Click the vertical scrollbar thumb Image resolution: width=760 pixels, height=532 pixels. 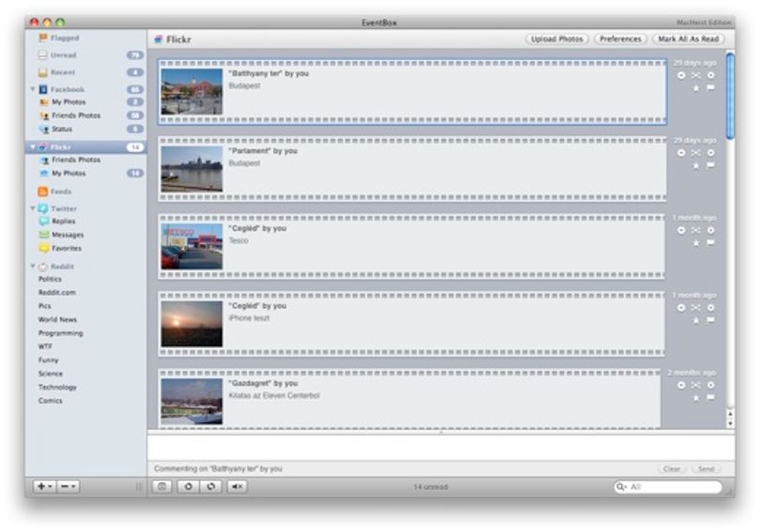(730, 96)
